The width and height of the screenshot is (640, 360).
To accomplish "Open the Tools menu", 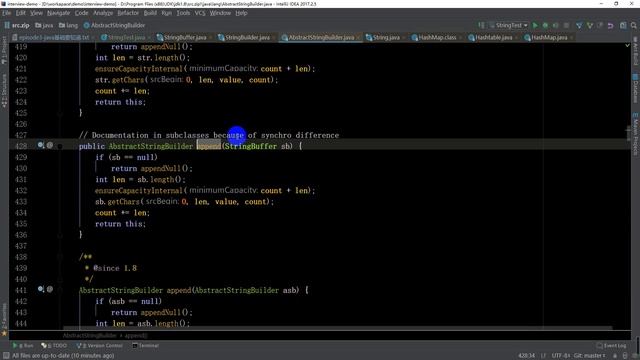I will [x=183, y=13].
